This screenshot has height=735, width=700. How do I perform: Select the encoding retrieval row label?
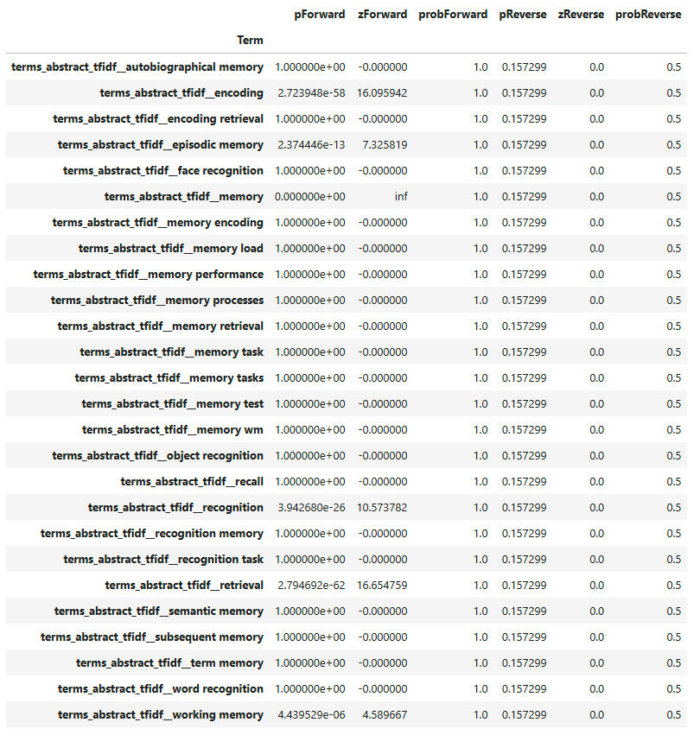click(158, 118)
